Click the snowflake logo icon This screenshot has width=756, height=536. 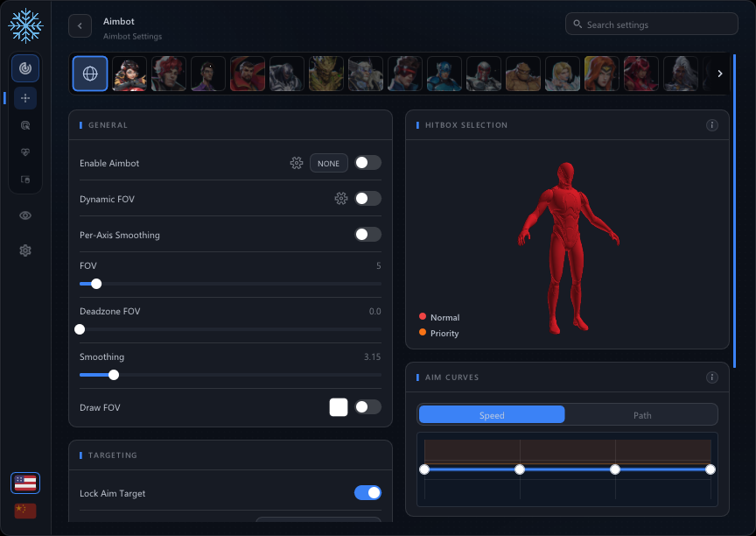[25, 25]
